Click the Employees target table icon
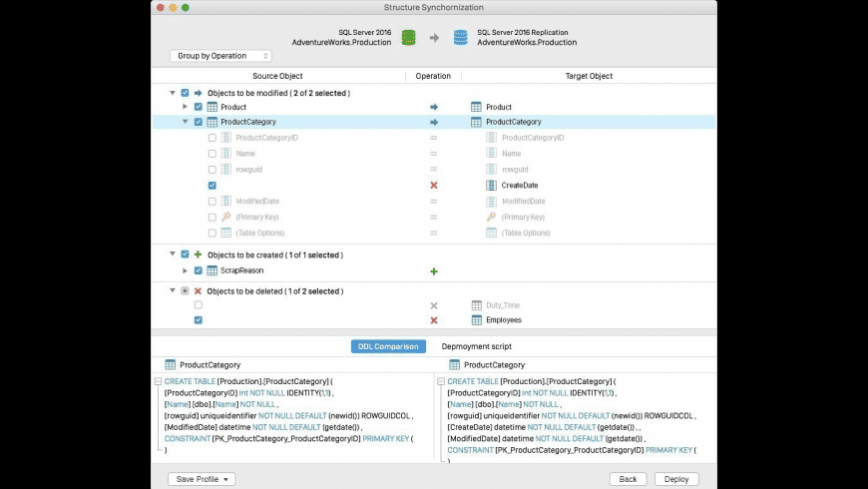 pyautogui.click(x=476, y=320)
